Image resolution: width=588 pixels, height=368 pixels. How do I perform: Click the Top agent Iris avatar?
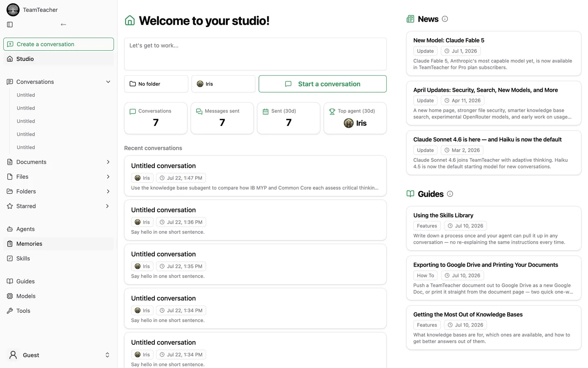[x=349, y=123]
